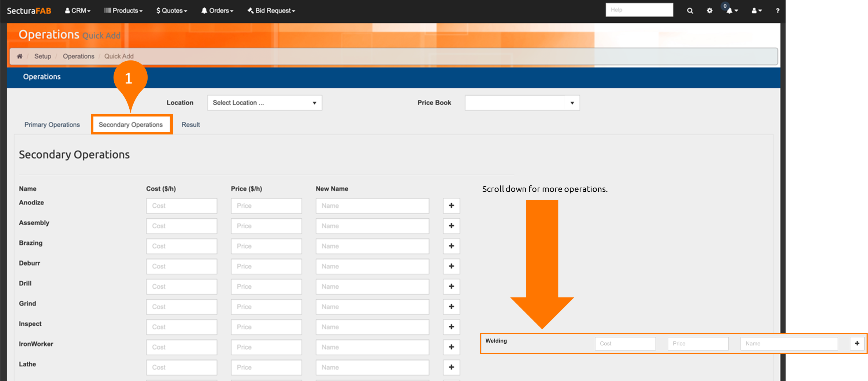
Task: Click the plus button for Lathe row
Action: coord(451,367)
